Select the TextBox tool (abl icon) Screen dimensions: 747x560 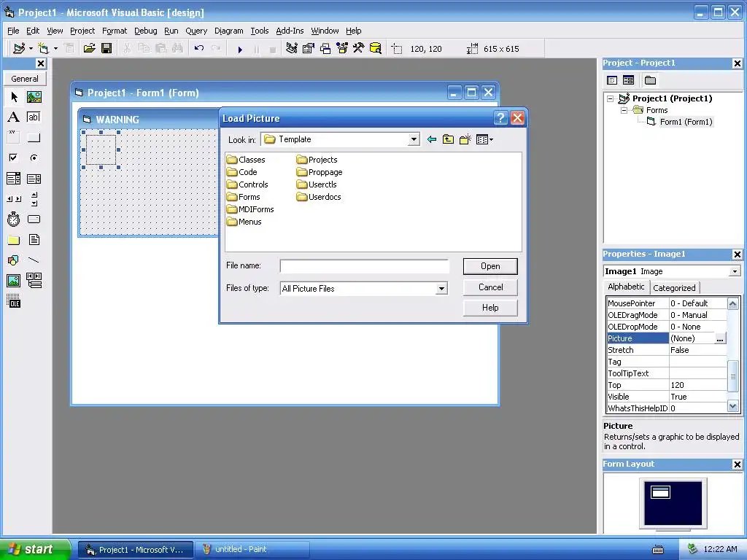pos(34,117)
